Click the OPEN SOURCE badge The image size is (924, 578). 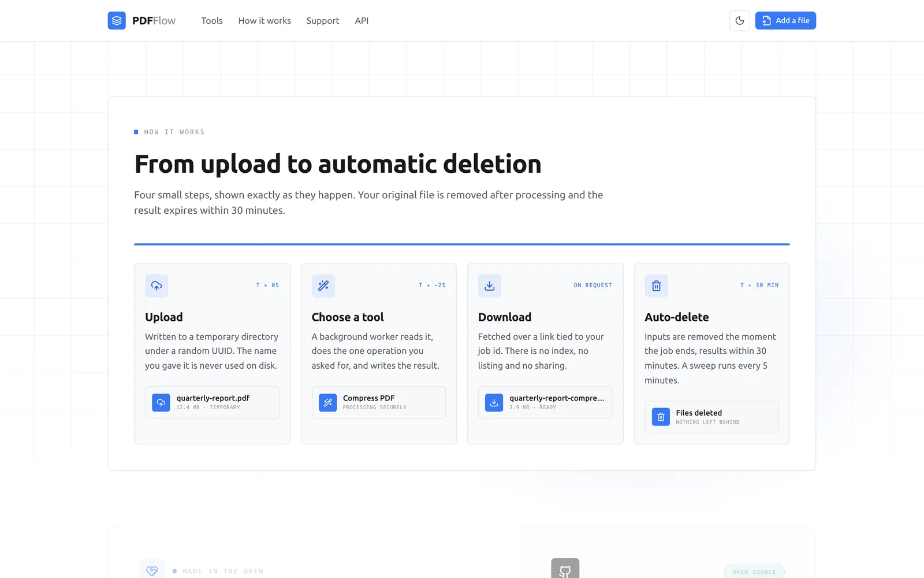click(754, 572)
